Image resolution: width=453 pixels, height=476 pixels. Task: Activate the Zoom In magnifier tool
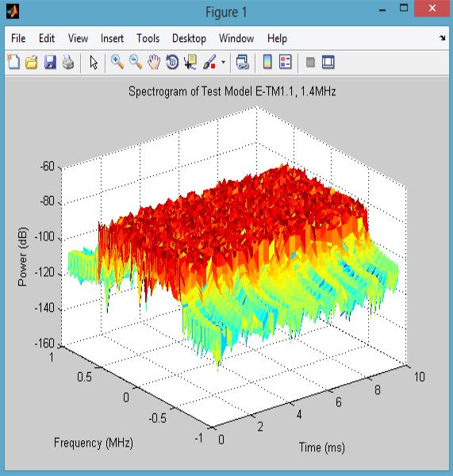pyautogui.click(x=117, y=62)
